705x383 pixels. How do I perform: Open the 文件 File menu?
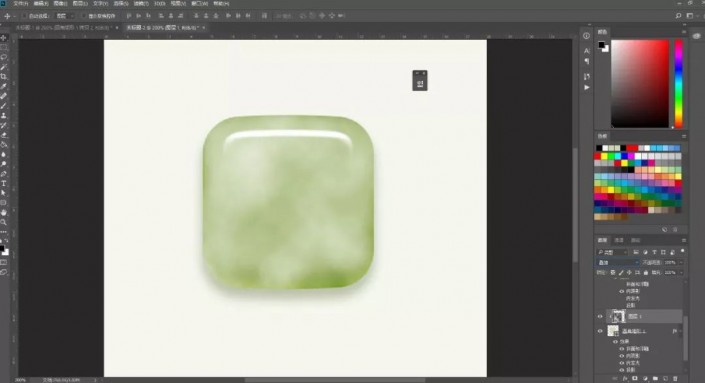point(20,3)
